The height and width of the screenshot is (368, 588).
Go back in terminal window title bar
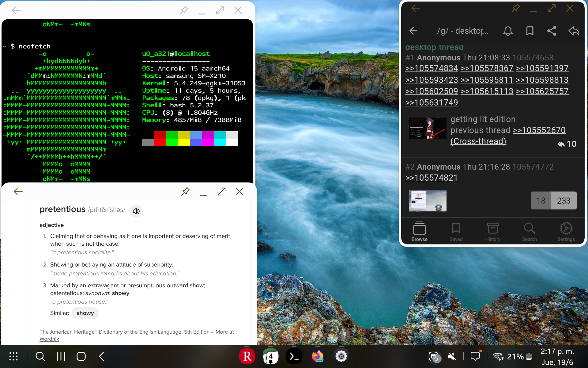point(16,10)
